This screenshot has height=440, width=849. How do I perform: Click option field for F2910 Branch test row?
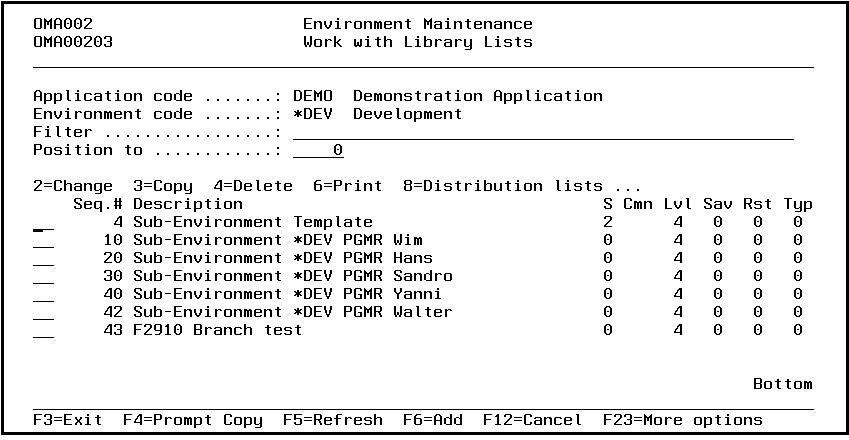[44, 331]
